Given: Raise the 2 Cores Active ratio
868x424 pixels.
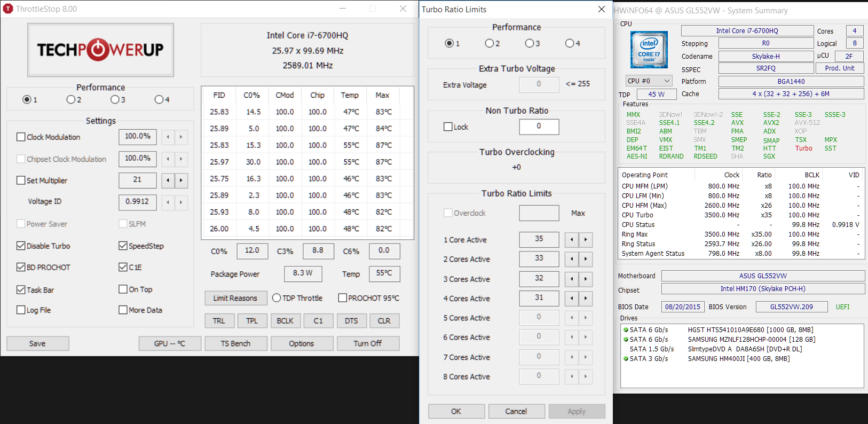Looking at the screenshot, I should click(586, 259).
